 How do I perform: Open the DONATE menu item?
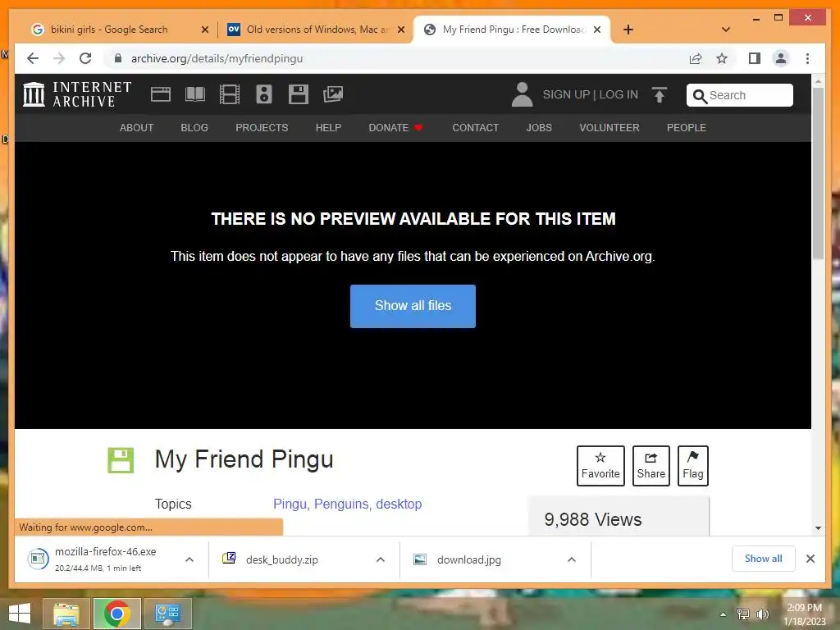click(396, 127)
